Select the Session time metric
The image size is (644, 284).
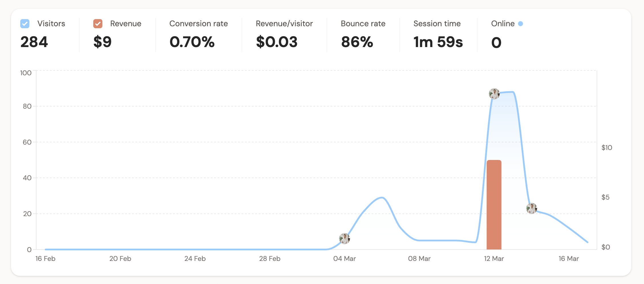click(x=437, y=24)
